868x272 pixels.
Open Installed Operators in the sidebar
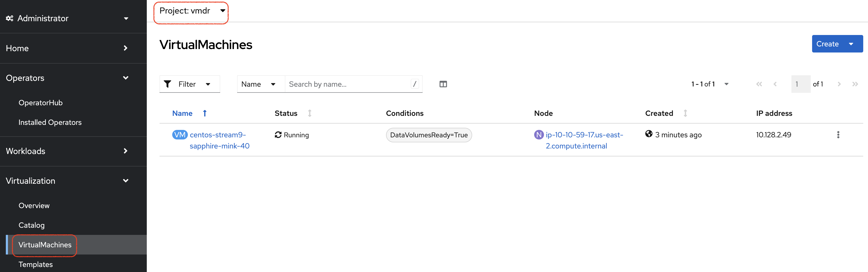[50, 122]
